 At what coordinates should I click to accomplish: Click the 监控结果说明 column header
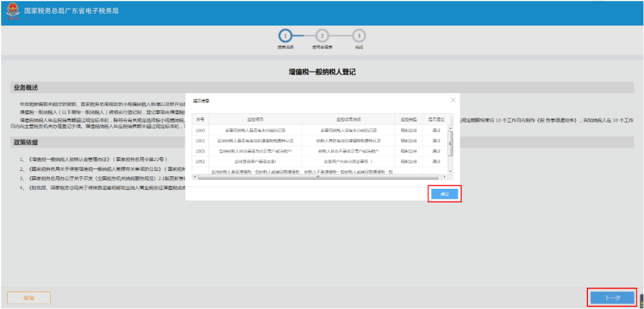[348, 119]
